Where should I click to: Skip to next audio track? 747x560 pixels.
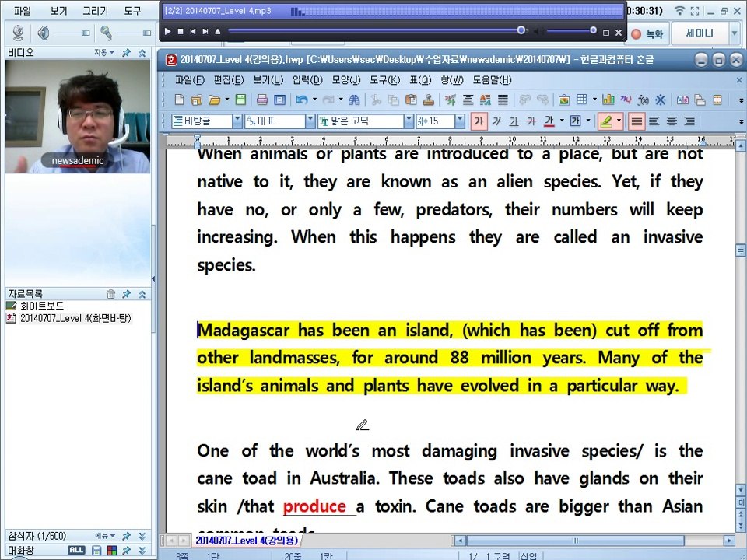click(x=205, y=31)
